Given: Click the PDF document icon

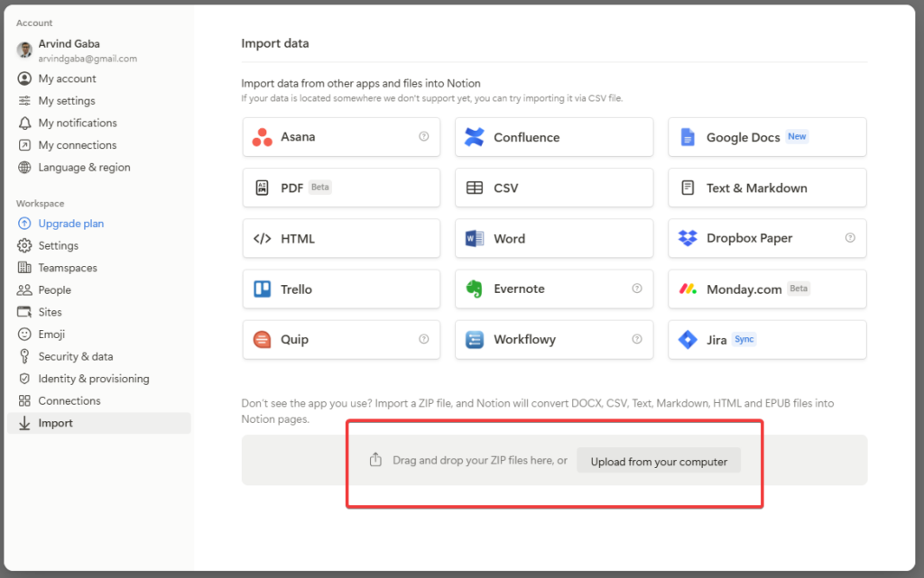Looking at the screenshot, I should pos(263,188).
